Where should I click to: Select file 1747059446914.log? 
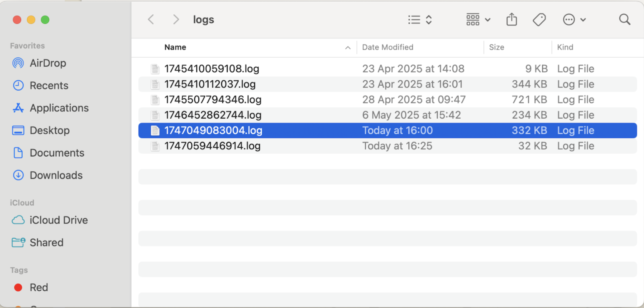[x=387, y=146]
